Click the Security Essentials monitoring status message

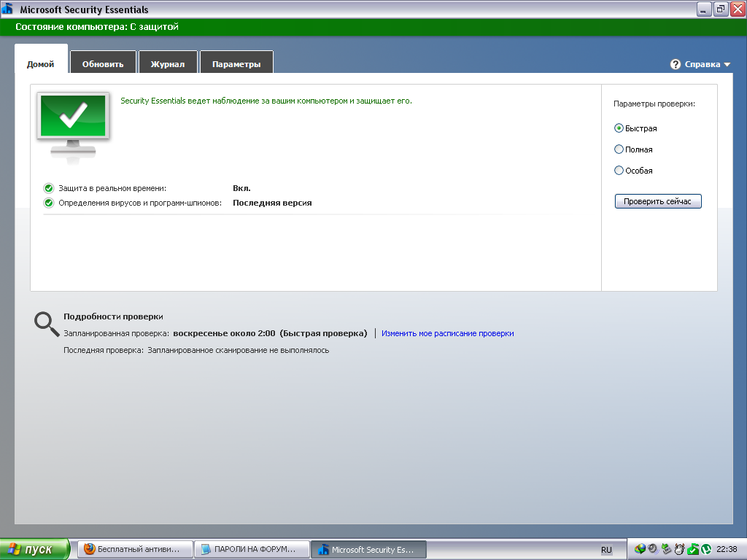pos(266,101)
